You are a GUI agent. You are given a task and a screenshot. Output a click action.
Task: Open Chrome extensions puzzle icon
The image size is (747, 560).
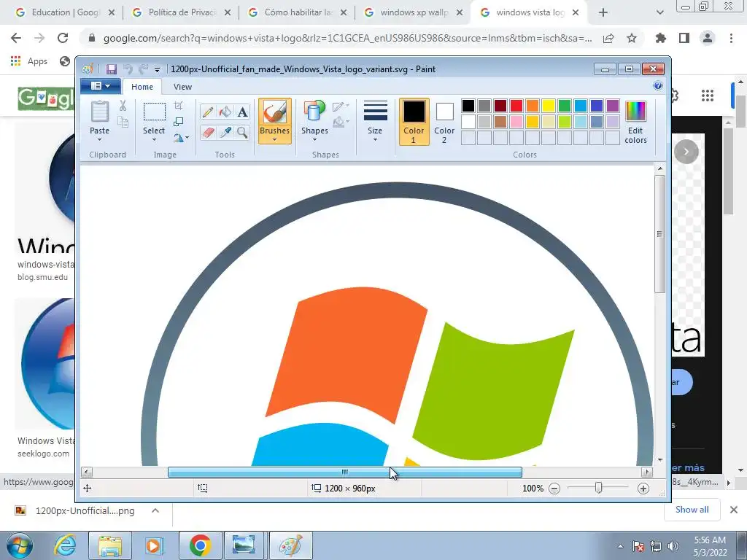[x=661, y=38]
